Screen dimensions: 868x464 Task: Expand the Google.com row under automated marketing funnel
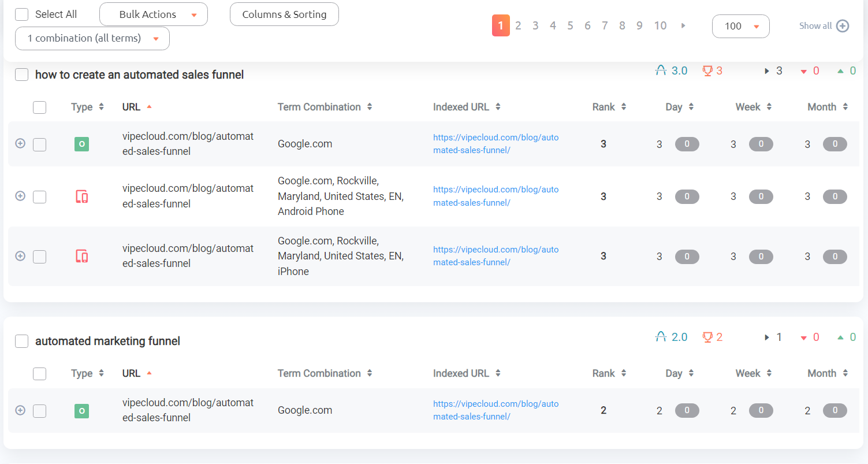[x=20, y=410]
